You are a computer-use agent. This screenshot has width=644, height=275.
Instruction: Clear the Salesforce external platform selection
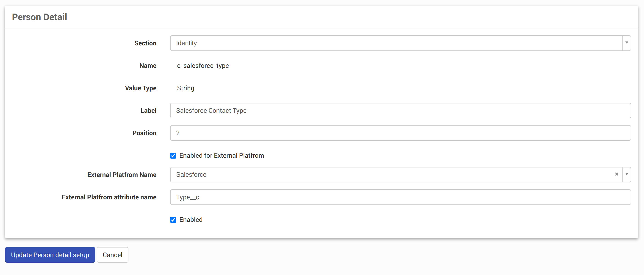(x=616, y=174)
